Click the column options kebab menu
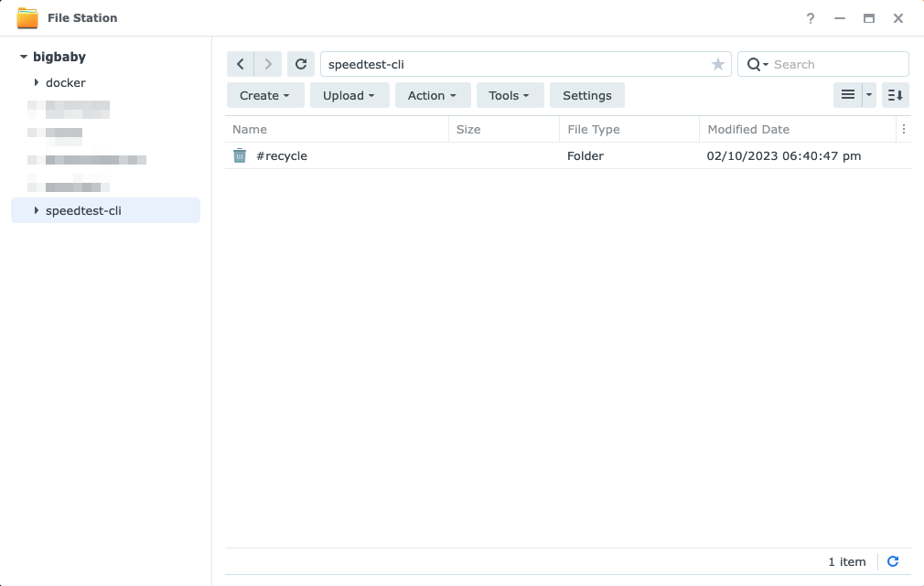Viewport: 924px width, 586px height. coord(904,129)
